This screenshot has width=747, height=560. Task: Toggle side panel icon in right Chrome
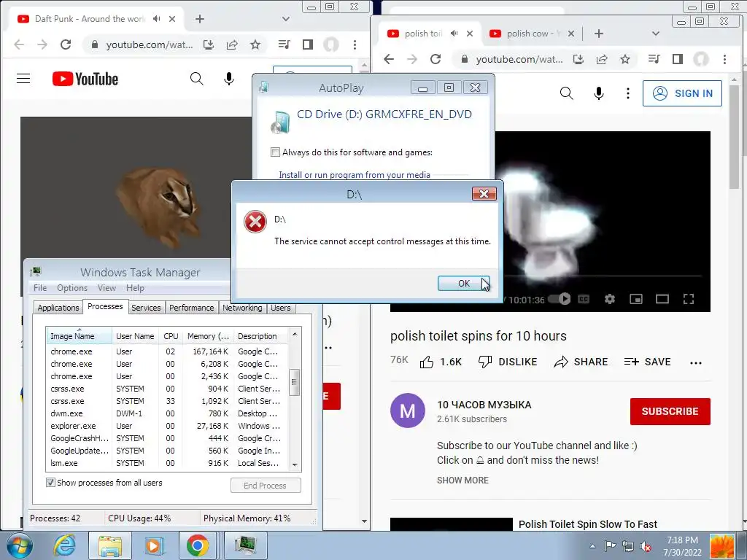coord(678,59)
